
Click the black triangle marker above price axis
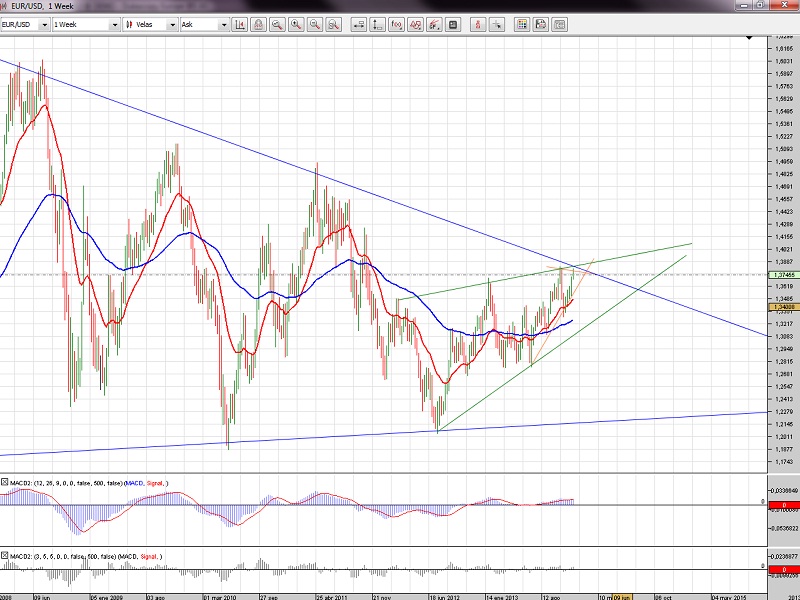coord(749,38)
